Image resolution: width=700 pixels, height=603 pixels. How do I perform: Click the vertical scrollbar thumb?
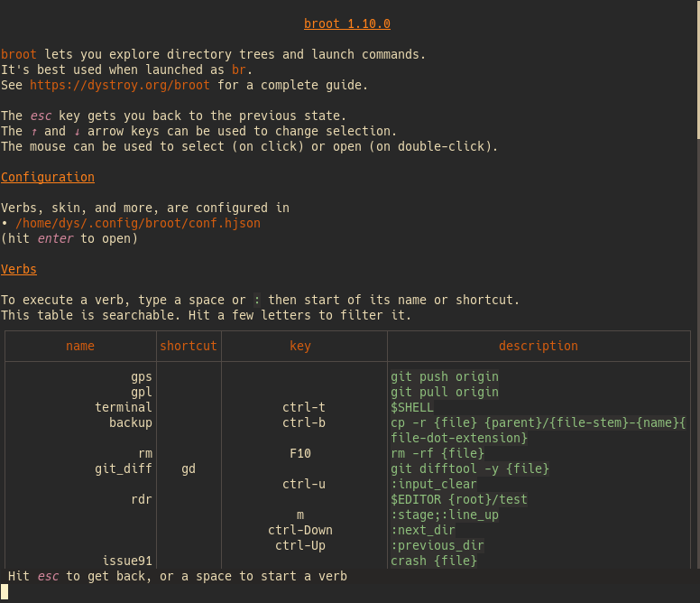coord(698,70)
